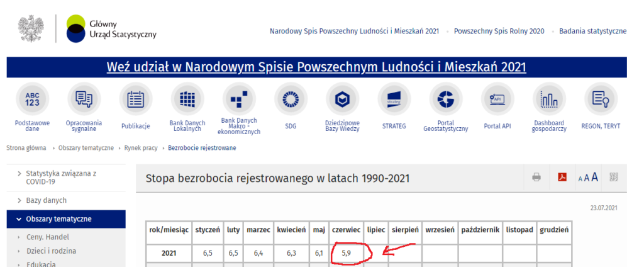The height and width of the screenshot is (267, 644).
Task: Open the Dashboard gospodarczy icon
Action: tap(549, 99)
